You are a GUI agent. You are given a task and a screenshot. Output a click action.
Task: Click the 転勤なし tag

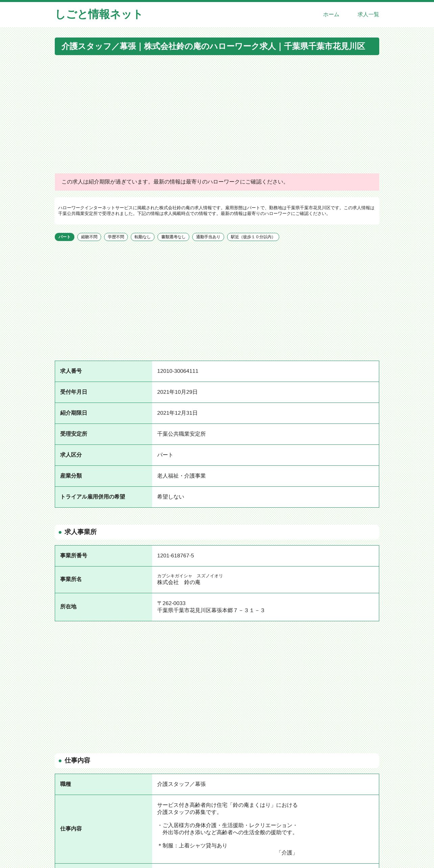point(143,237)
